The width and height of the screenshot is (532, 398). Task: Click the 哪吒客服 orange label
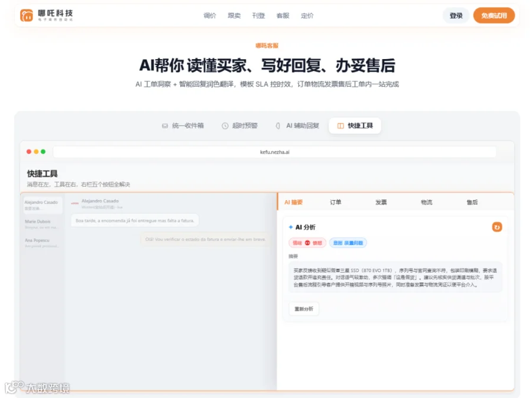267,45
